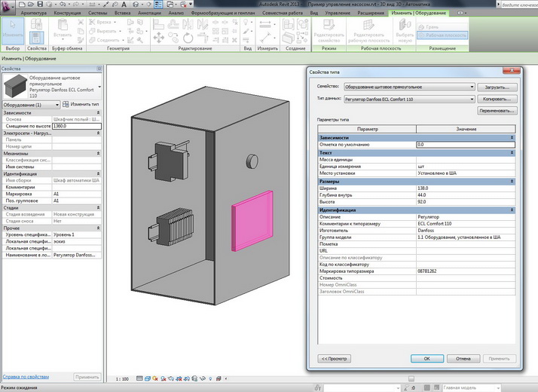Click the Undo arrow in quick access toolbar
Screen dimensions: 538x392
tap(63, 5)
